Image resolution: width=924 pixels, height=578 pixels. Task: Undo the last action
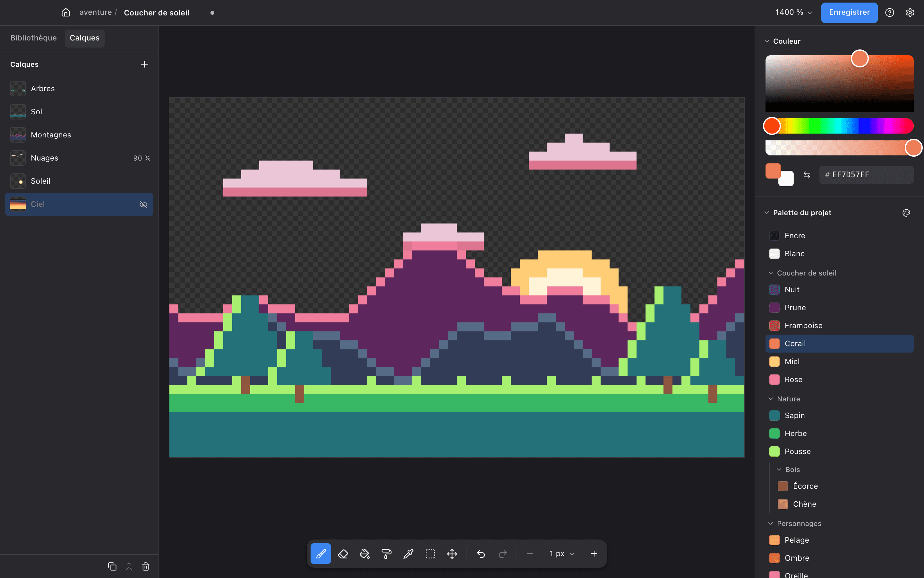[481, 554]
